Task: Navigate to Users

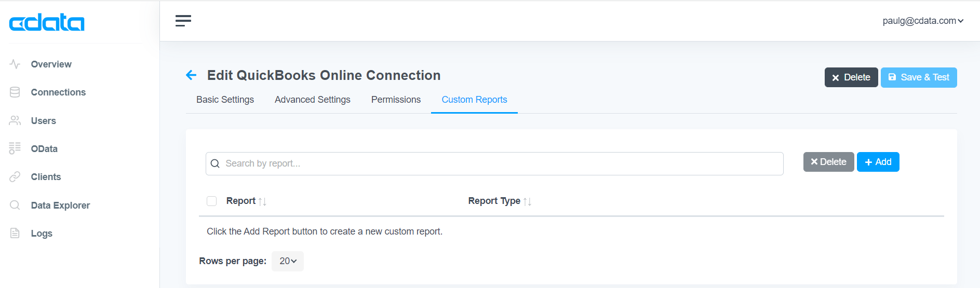Action: coord(43,121)
